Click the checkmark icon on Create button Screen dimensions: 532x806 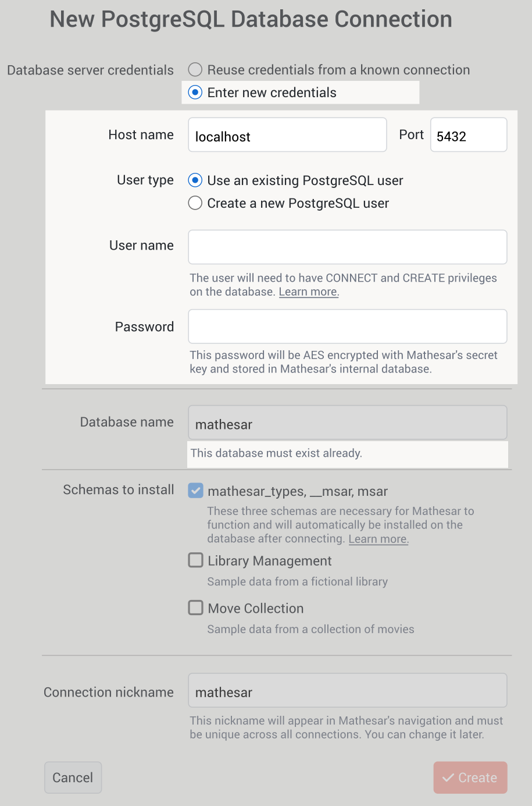point(448,778)
